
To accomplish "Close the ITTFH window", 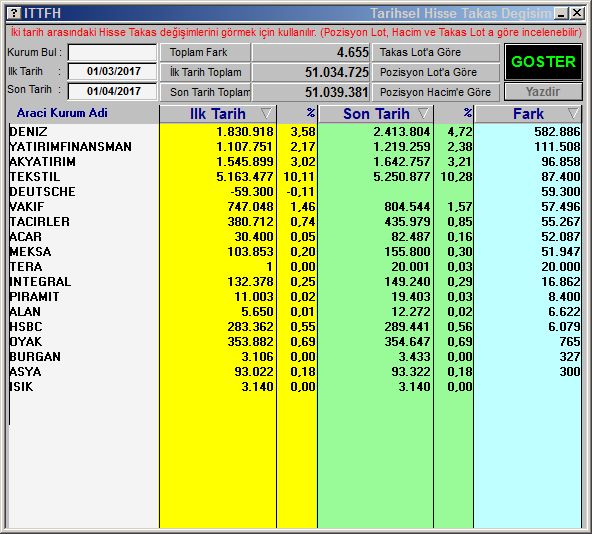I will 577,14.
